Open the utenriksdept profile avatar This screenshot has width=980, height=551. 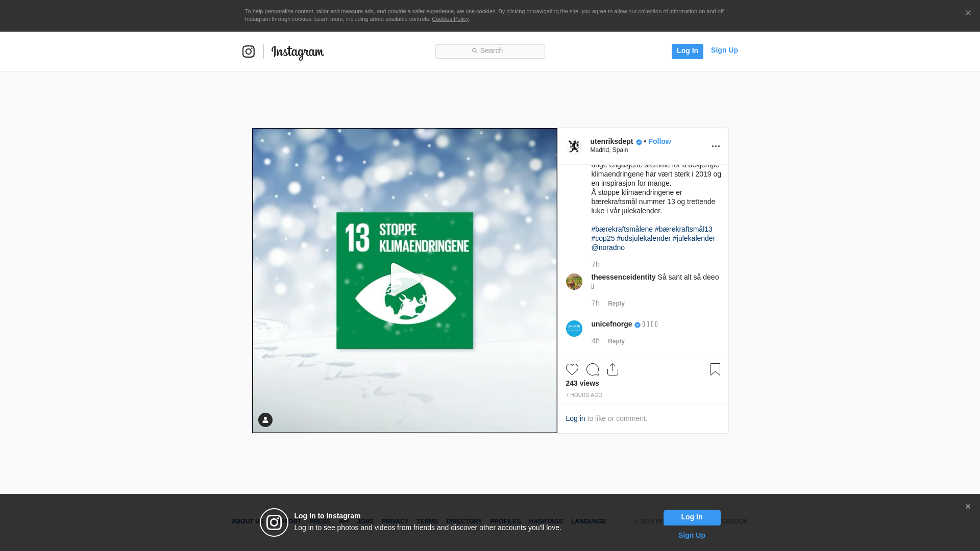(x=574, y=146)
